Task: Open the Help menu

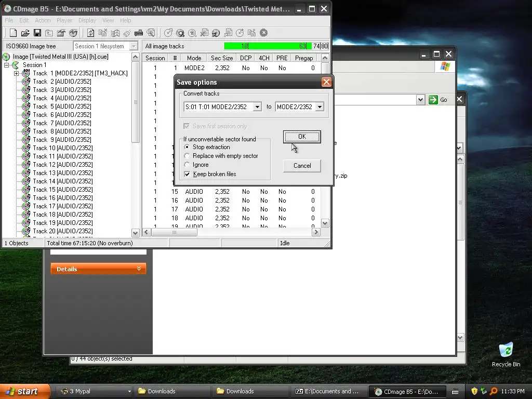Action: click(125, 20)
